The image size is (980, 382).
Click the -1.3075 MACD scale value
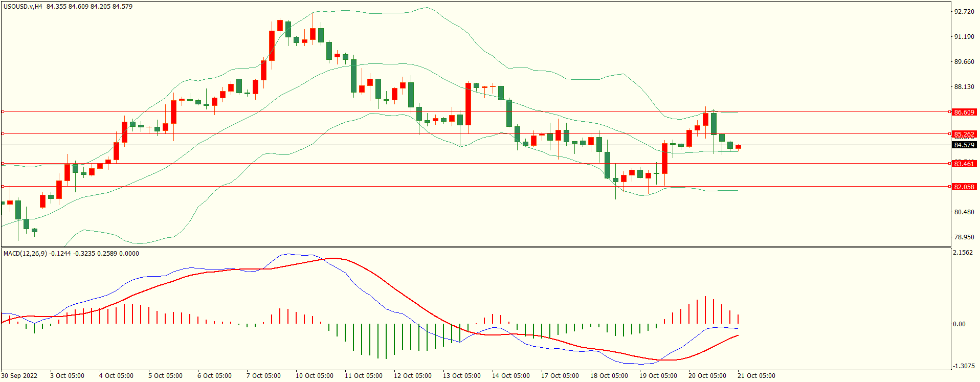964,366
